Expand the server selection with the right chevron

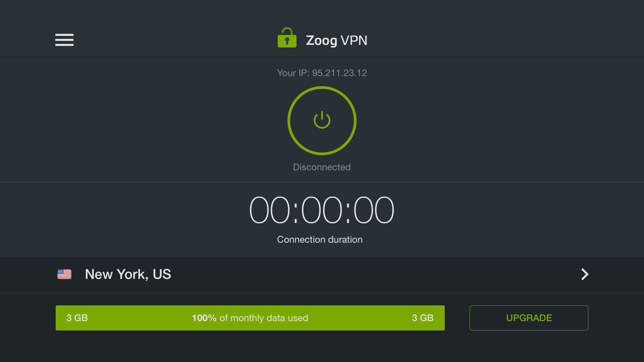point(584,274)
